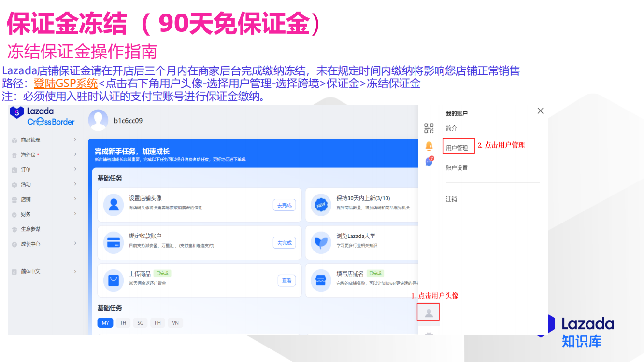
Task: Expand the 商品管理 menu chevron
Action: click(x=75, y=139)
